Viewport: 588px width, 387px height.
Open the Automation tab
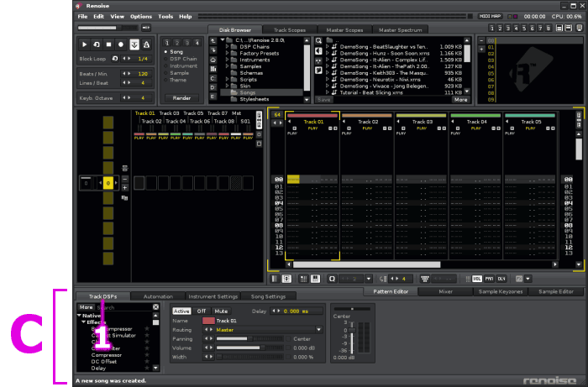pos(158,296)
